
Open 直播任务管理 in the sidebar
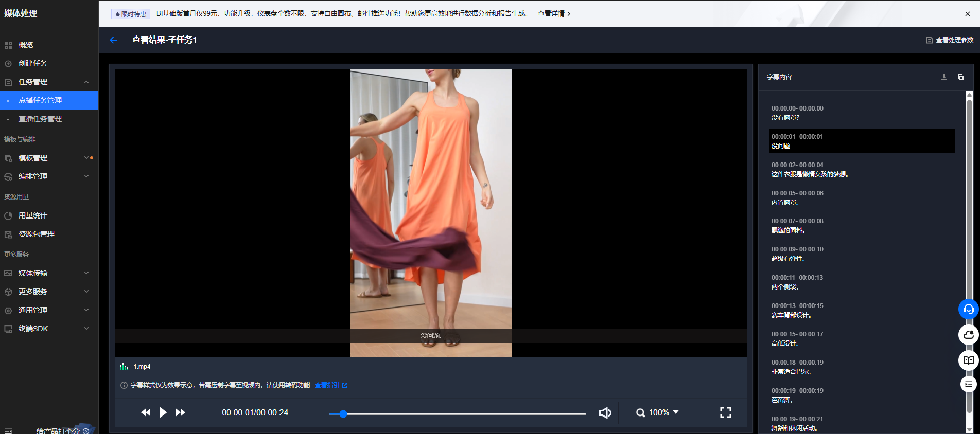click(x=40, y=119)
